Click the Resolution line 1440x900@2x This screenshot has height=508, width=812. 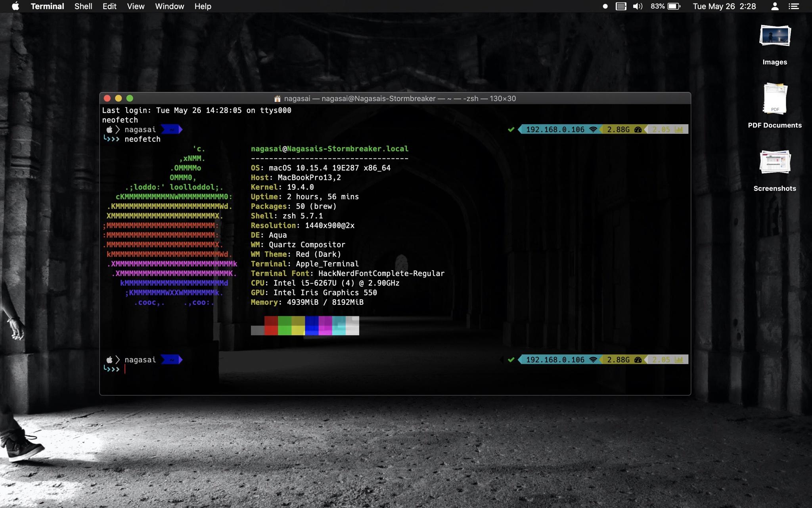(303, 225)
